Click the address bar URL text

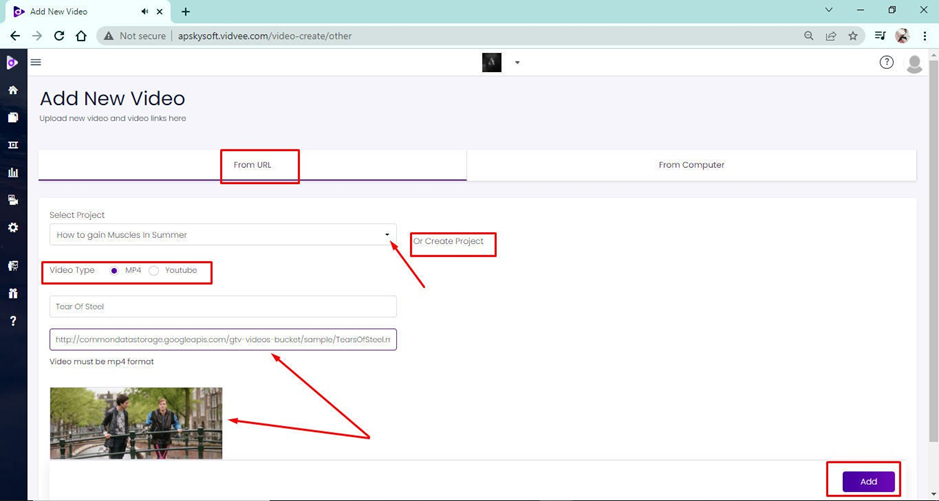click(265, 36)
